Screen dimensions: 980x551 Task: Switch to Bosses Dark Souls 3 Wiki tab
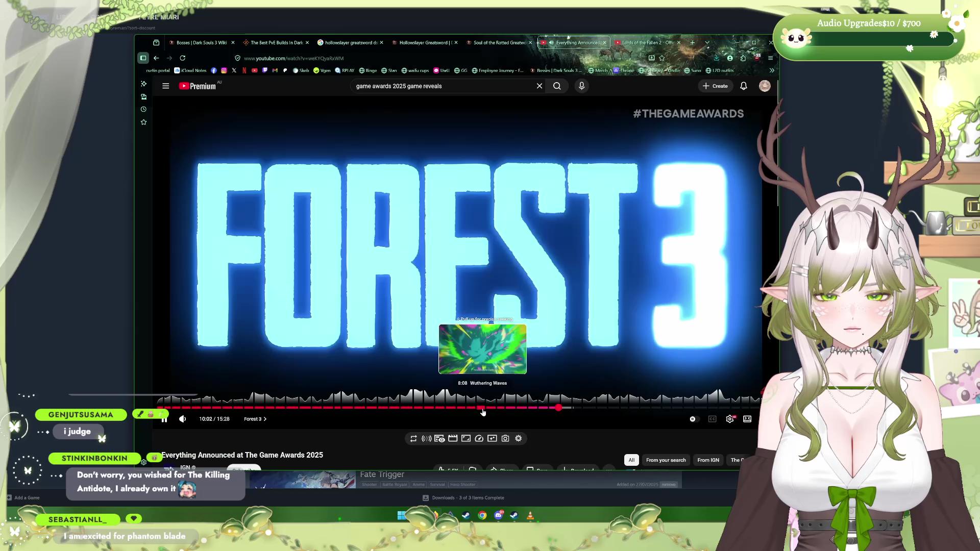tap(202, 43)
